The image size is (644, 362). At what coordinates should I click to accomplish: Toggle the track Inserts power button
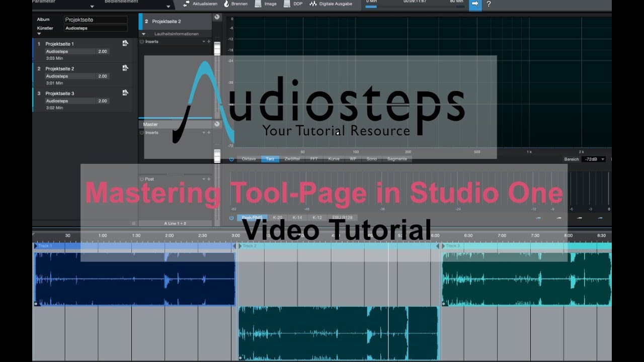click(142, 42)
